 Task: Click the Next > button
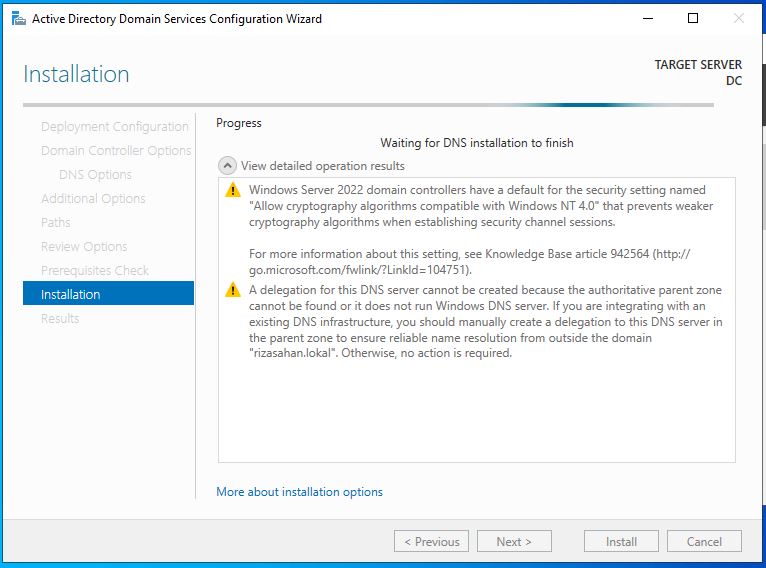[x=513, y=541]
